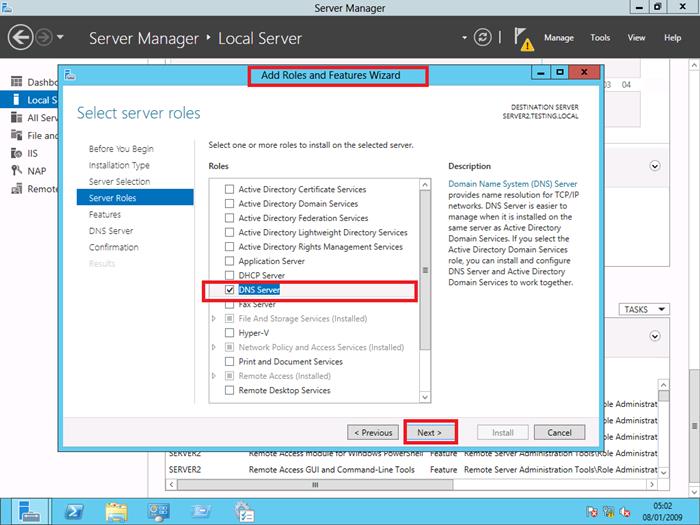700x525 pixels.
Task: Go to Server Selection step
Action: point(119,181)
